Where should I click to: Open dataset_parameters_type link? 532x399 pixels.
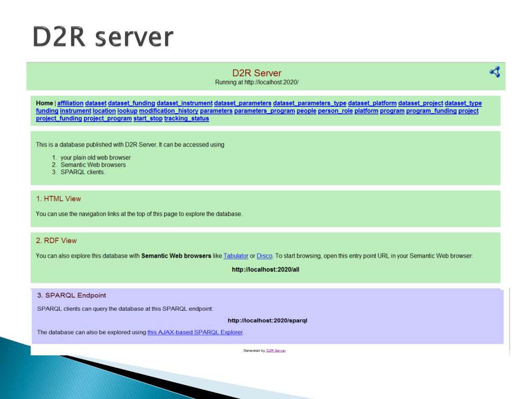(310, 103)
